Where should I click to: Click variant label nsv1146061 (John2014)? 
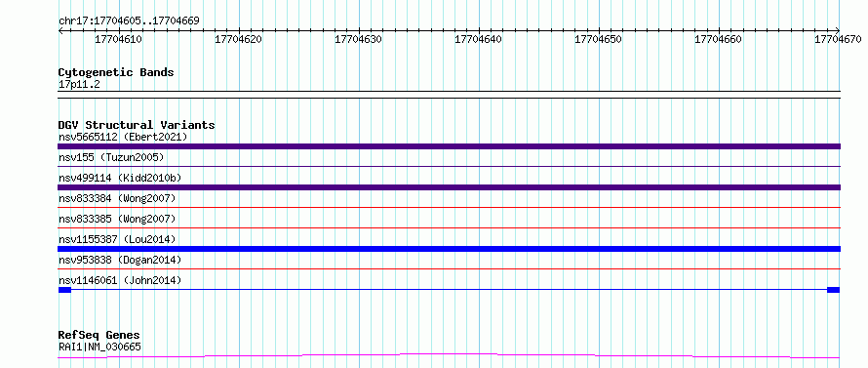(120, 280)
